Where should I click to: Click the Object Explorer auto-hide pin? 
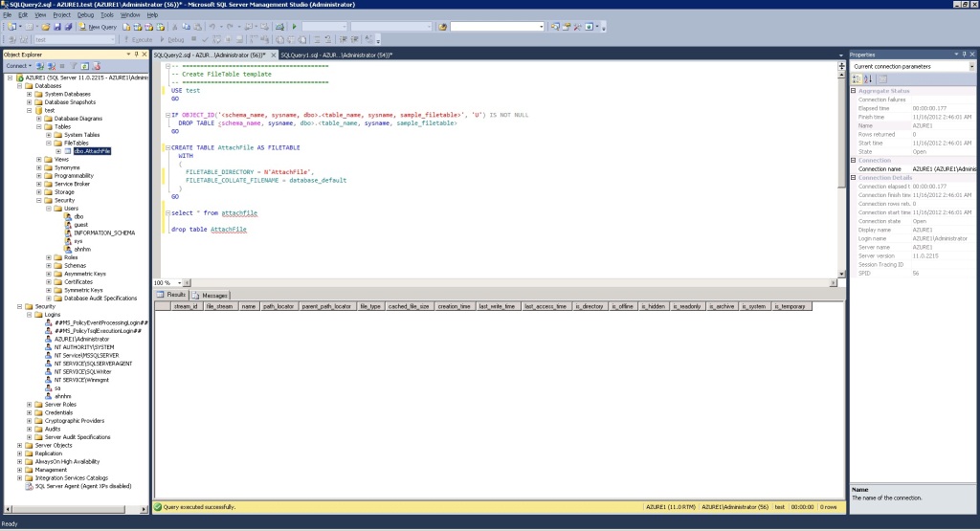[x=136, y=55]
